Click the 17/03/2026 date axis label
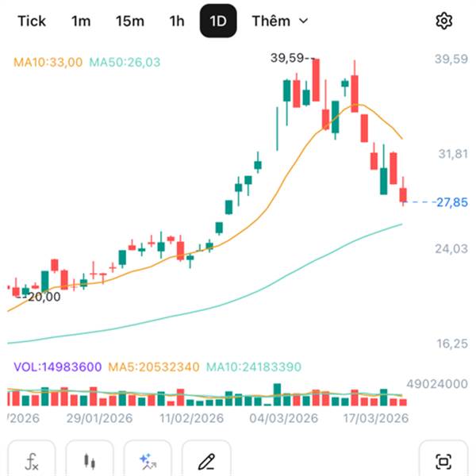 (374, 418)
